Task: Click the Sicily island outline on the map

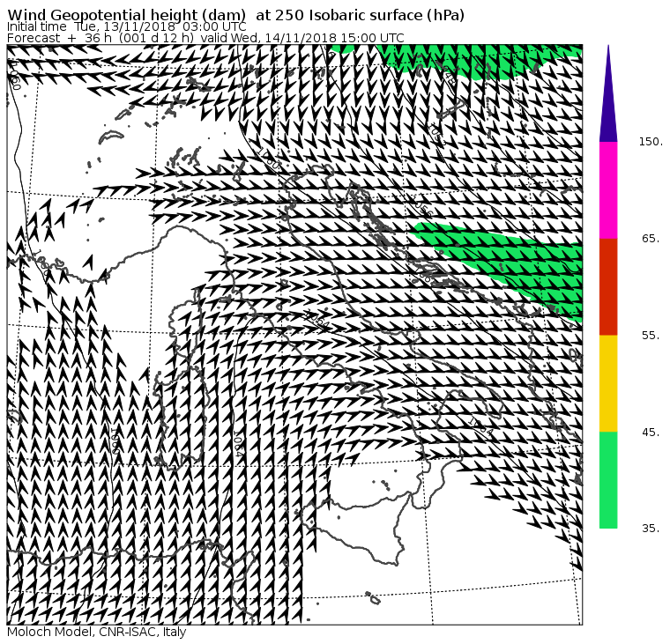Action: 359,529
